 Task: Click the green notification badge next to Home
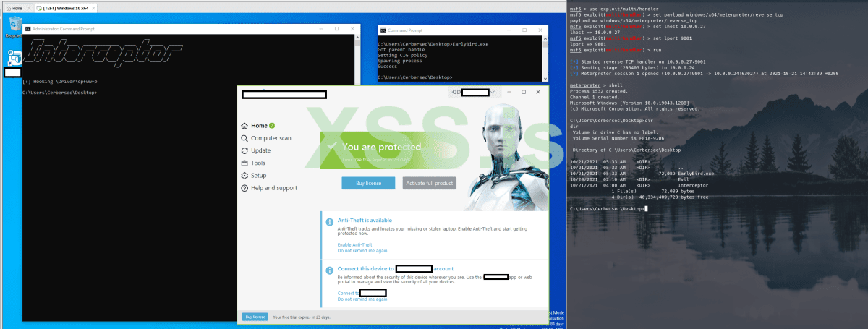tap(272, 126)
